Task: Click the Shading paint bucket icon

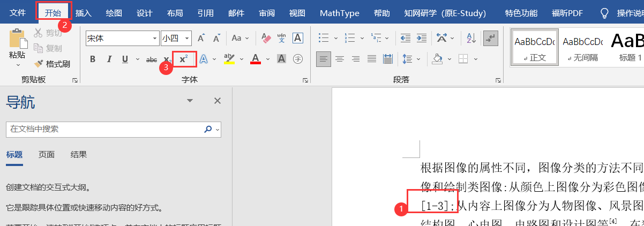Action: click(437, 59)
